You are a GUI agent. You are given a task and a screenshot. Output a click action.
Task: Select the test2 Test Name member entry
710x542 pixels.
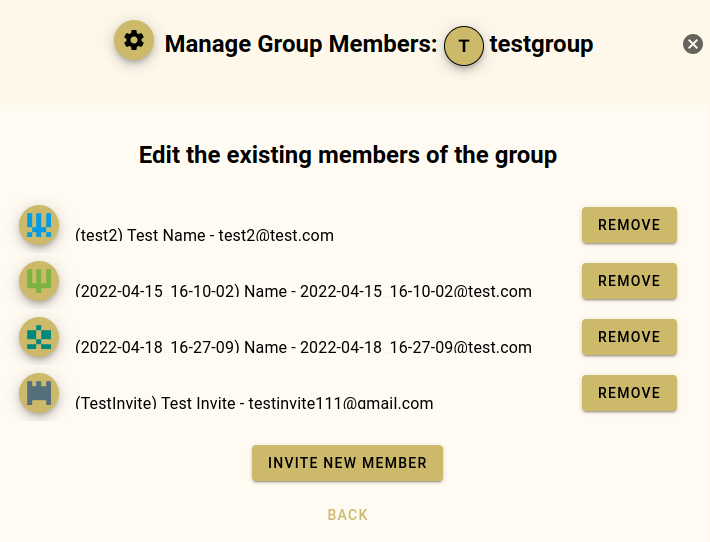pyautogui.click(x=204, y=236)
